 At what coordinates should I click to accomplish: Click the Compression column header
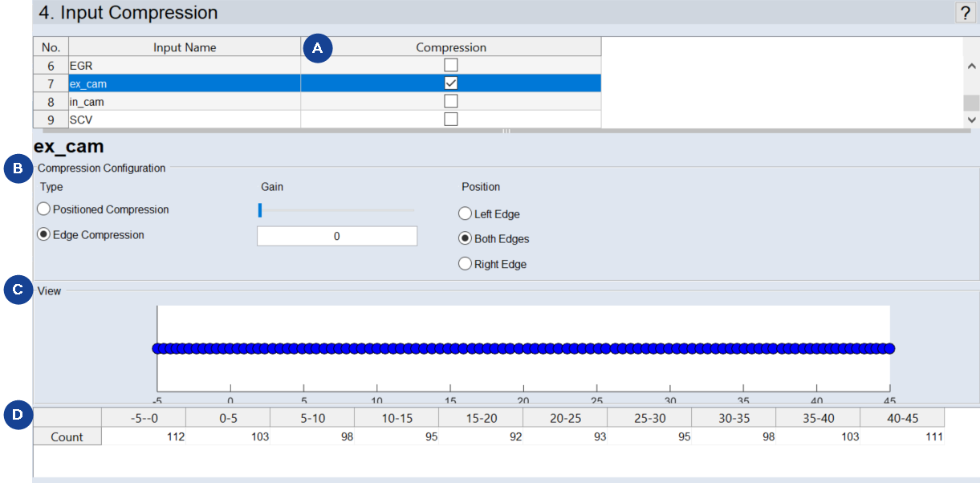pos(450,47)
